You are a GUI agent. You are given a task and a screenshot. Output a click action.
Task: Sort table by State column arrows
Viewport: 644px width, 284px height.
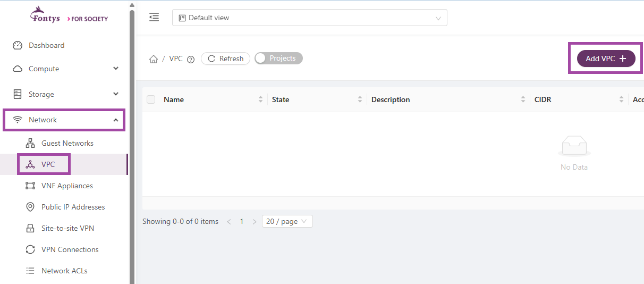(360, 99)
